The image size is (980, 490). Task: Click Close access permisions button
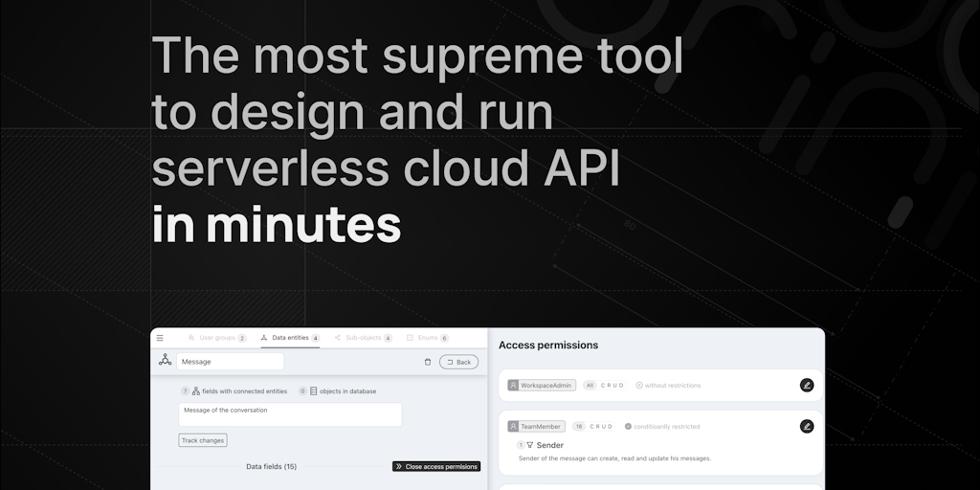[x=436, y=466]
